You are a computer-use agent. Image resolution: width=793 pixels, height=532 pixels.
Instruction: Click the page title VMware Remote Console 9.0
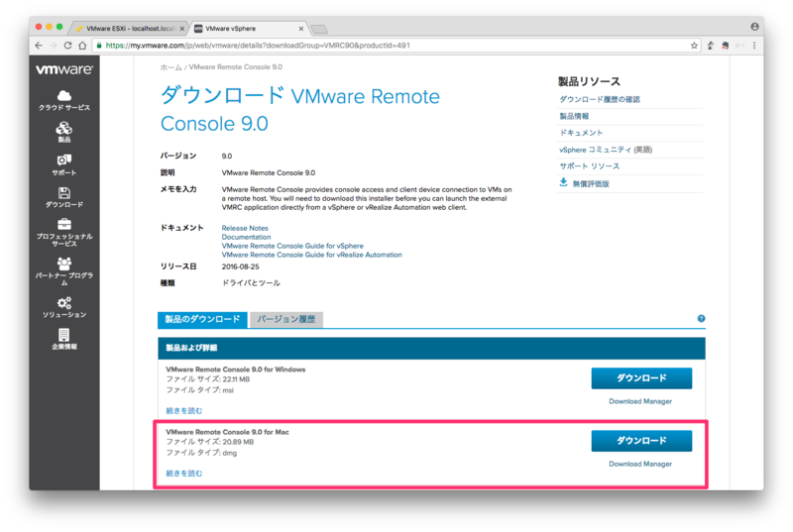300,110
